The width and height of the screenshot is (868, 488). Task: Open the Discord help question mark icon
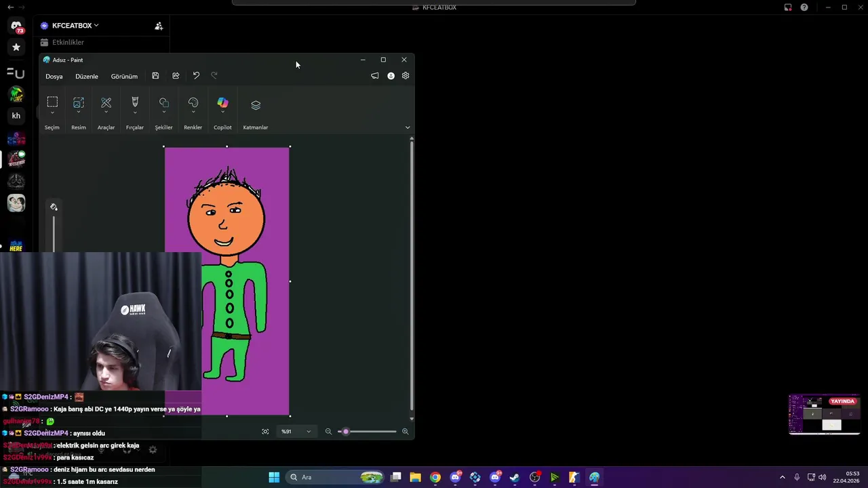[804, 7]
